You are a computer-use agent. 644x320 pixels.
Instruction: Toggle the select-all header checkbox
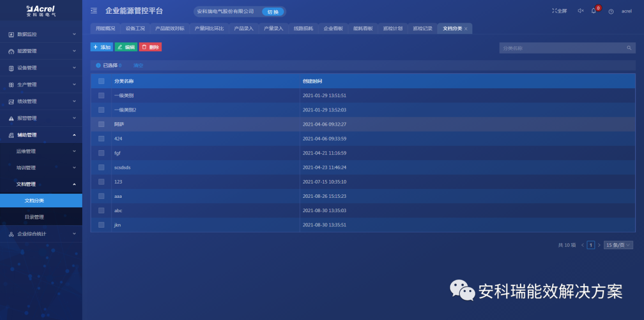[x=101, y=81]
